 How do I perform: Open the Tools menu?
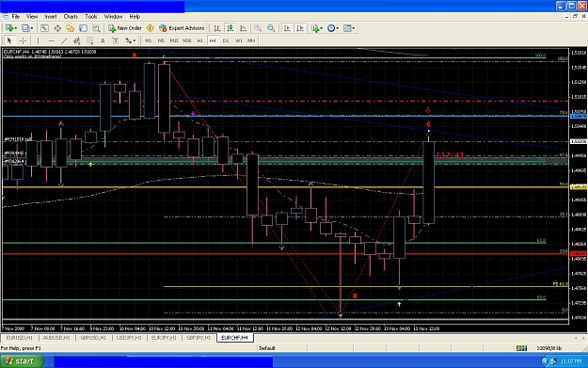tap(90, 17)
